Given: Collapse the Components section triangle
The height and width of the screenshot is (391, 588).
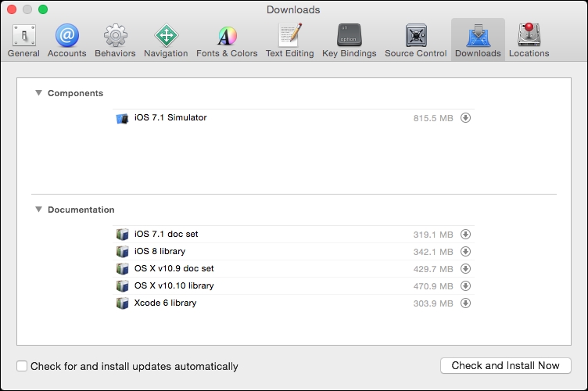Looking at the screenshot, I should (38, 93).
